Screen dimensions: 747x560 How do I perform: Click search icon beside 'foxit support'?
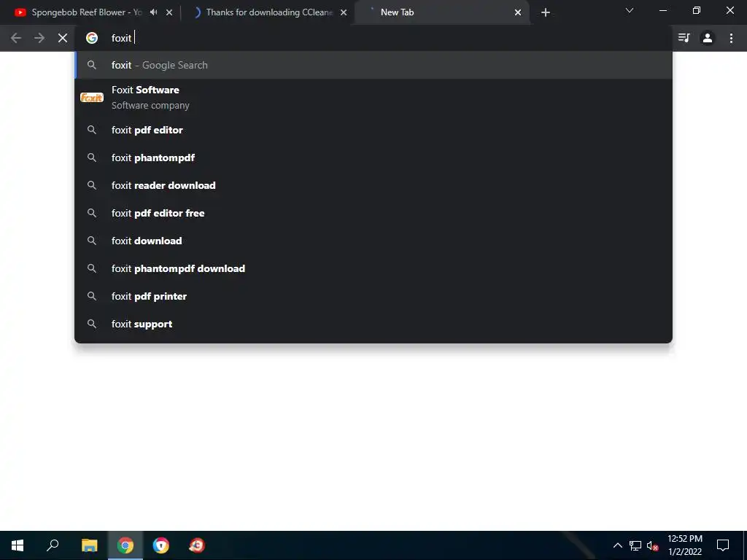tap(91, 324)
